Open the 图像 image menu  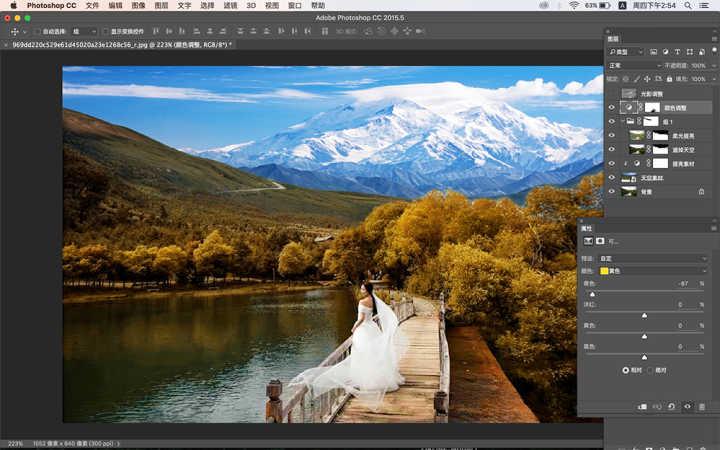coord(138,6)
